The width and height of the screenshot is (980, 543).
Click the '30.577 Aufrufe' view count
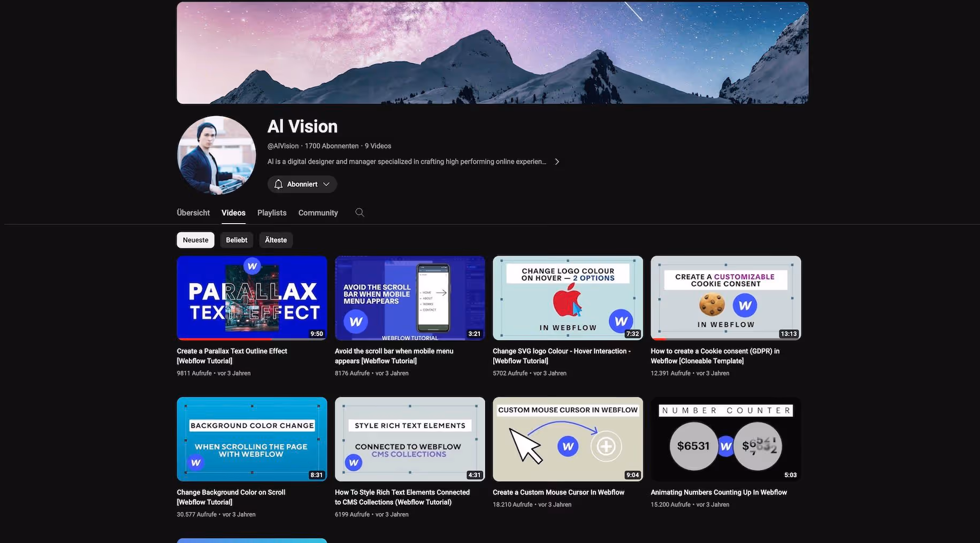(x=197, y=515)
